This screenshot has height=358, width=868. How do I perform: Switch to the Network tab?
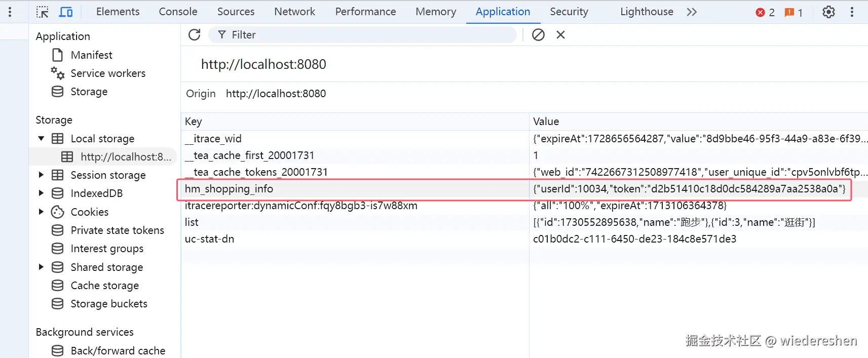[x=294, y=12]
